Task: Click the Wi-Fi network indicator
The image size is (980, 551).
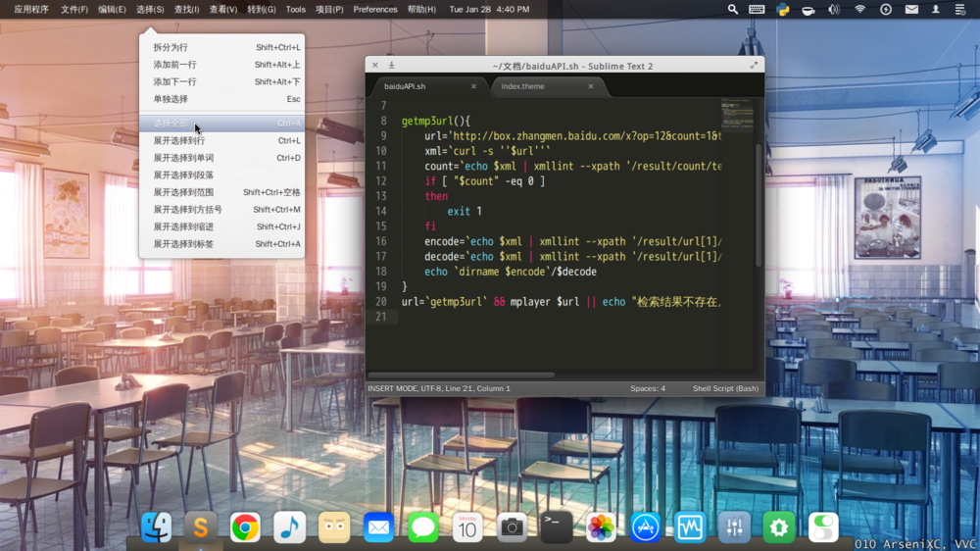Action: 859,9
